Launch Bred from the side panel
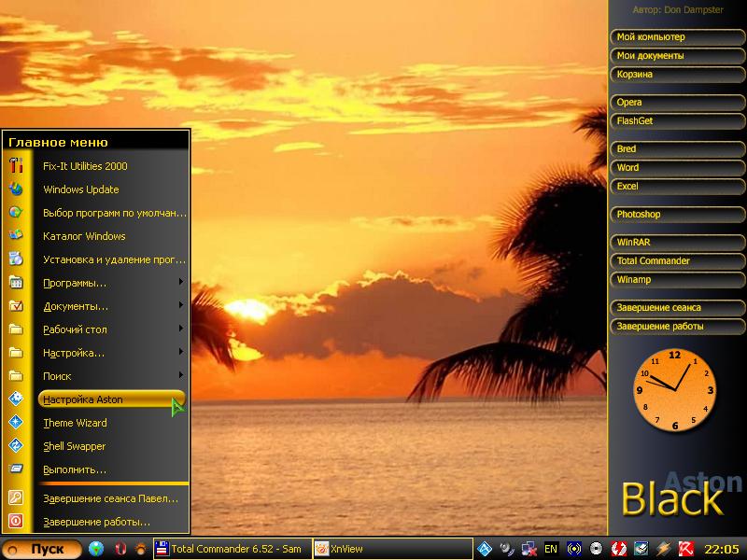This screenshot has width=747, height=560. pyautogui.click(x=678, y=148)
